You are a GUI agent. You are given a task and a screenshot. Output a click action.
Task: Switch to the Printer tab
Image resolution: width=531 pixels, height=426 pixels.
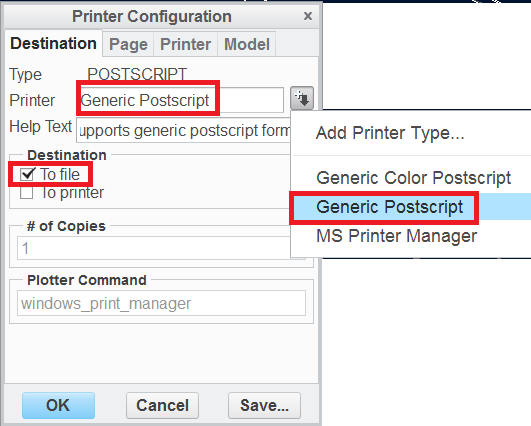click(x=185, y=44)
